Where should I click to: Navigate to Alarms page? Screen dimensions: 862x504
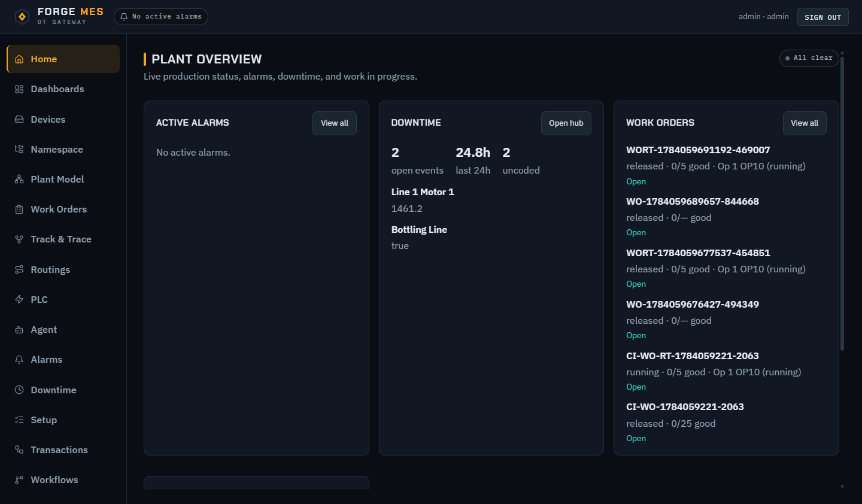[63, 360]
